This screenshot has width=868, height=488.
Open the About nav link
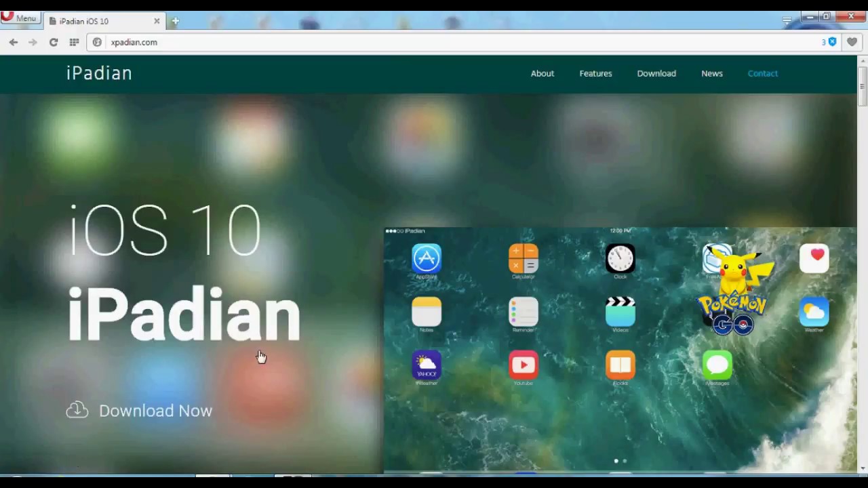pos(542,73)
